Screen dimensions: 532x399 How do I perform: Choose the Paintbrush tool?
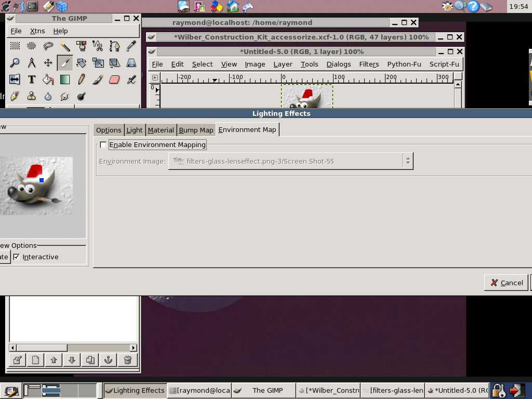pos(98,79)
